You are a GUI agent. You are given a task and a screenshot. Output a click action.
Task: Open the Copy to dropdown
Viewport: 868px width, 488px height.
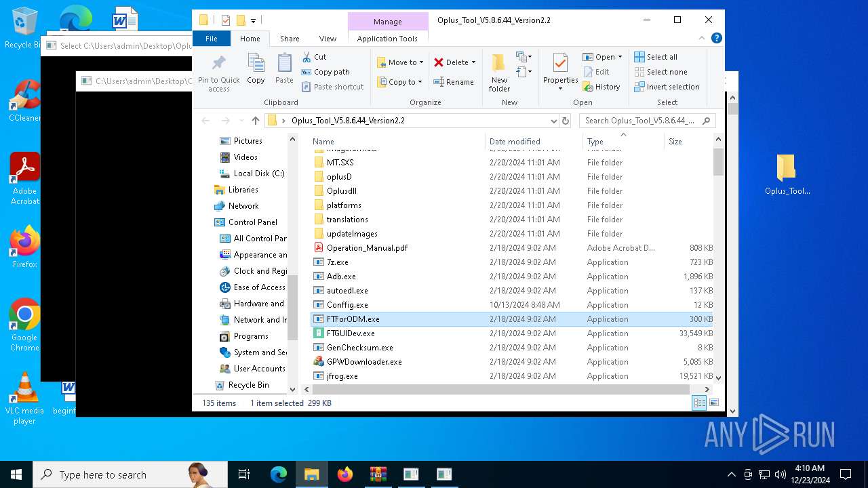point(400,82)
